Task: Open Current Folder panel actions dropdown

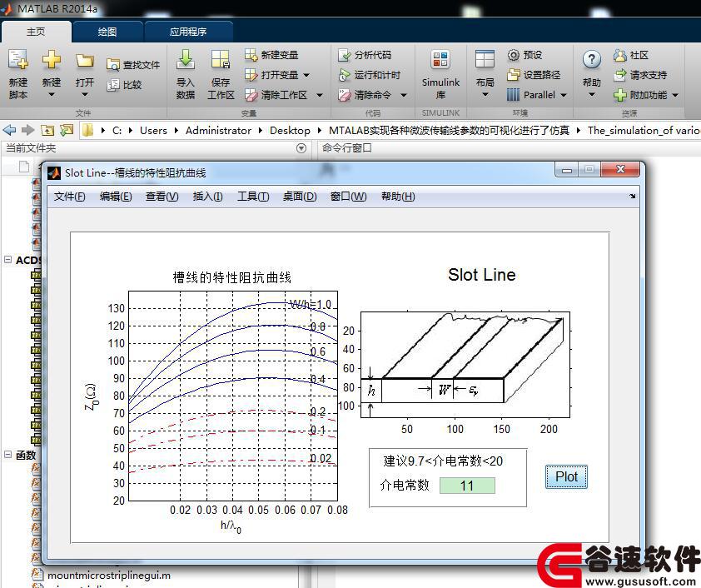Action: click(301, 148)
